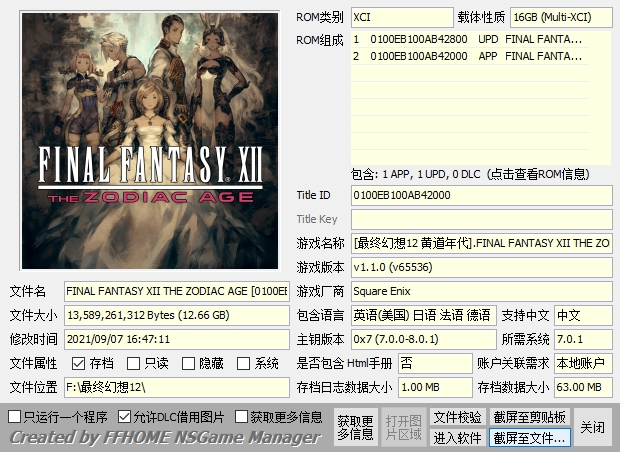Screen dimensions: 620x452
Task: Select ROM row 1 UPD entry
Action: pos(470,40)
